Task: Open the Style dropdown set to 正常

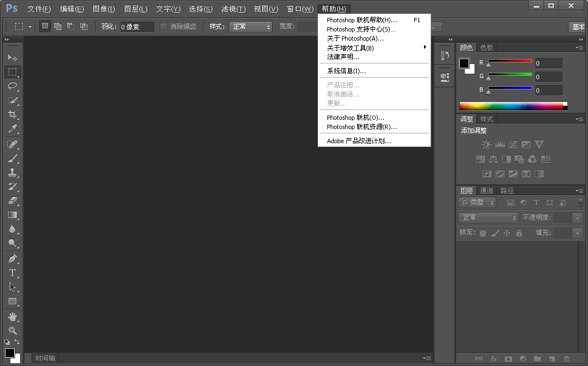Action: pos(250,27)
